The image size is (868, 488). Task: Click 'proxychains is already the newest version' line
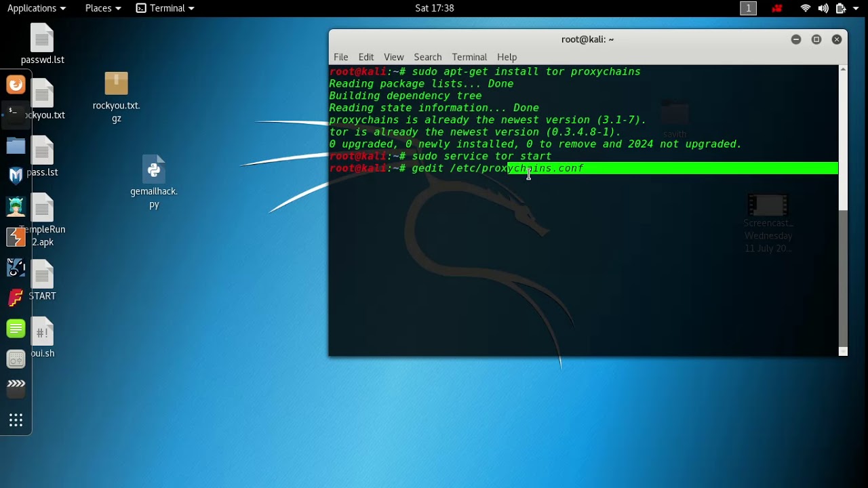tap(488, 120)
